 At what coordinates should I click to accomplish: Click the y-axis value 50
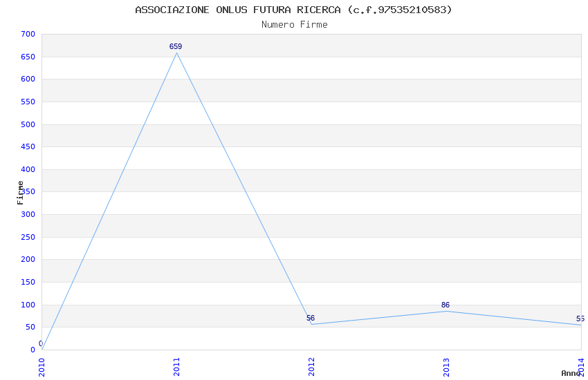[30, 327]
